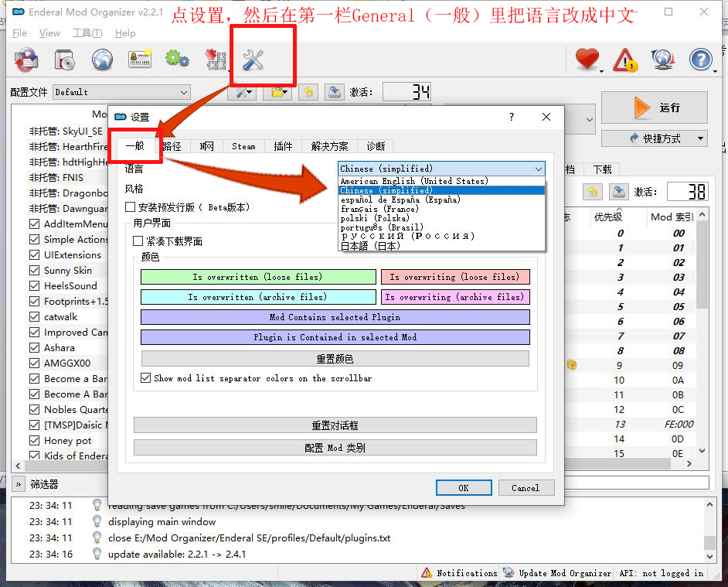728x587 pixels.
Task: Uncheck the HeelsSound mod checkbox
Action: point(34,286)
